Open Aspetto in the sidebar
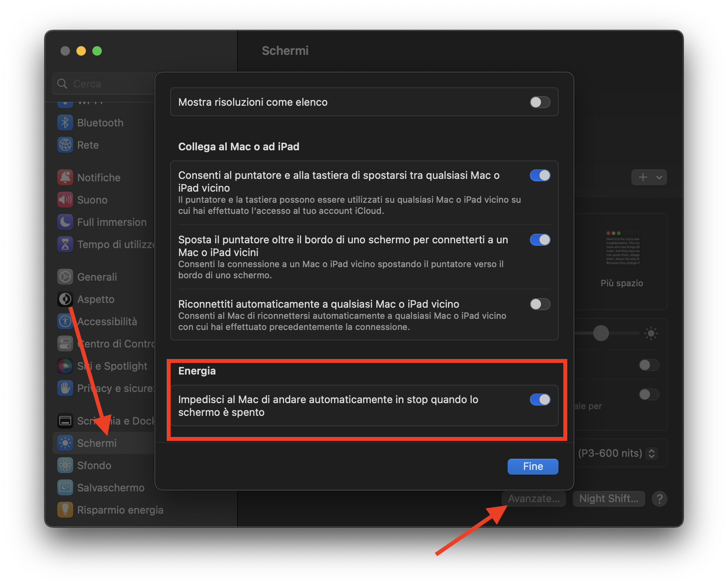This screenshot has height=586, width=728. click(96, 299)
